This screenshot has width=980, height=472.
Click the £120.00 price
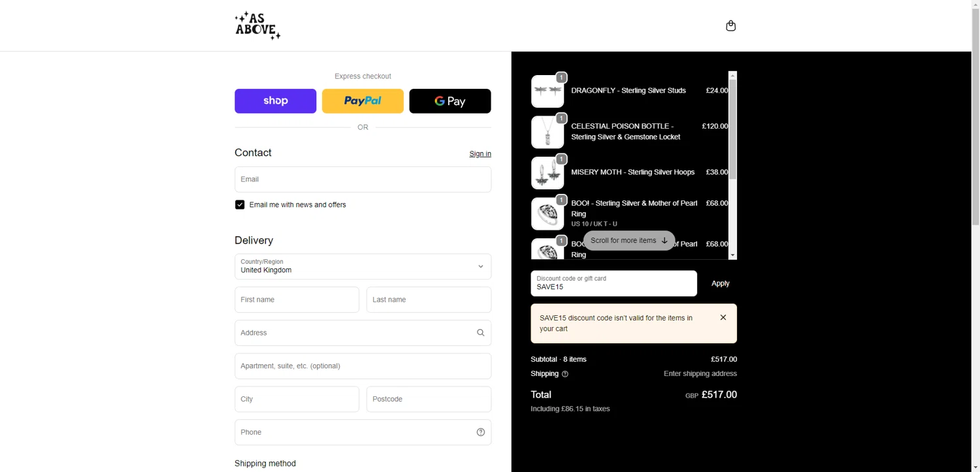[715, 126]
